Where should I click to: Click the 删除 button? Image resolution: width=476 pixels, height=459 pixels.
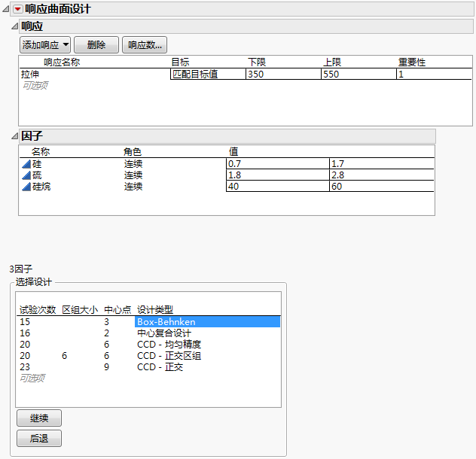[96, 45]
